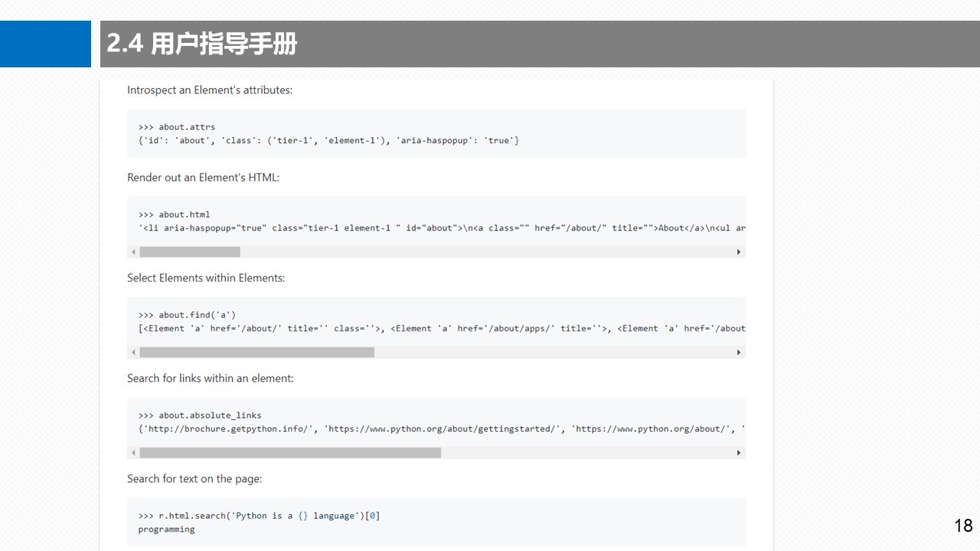Click the '<li aria-haspopup' HTML output line
This screenshot has width=980, height=551.
tap(442, 228)
